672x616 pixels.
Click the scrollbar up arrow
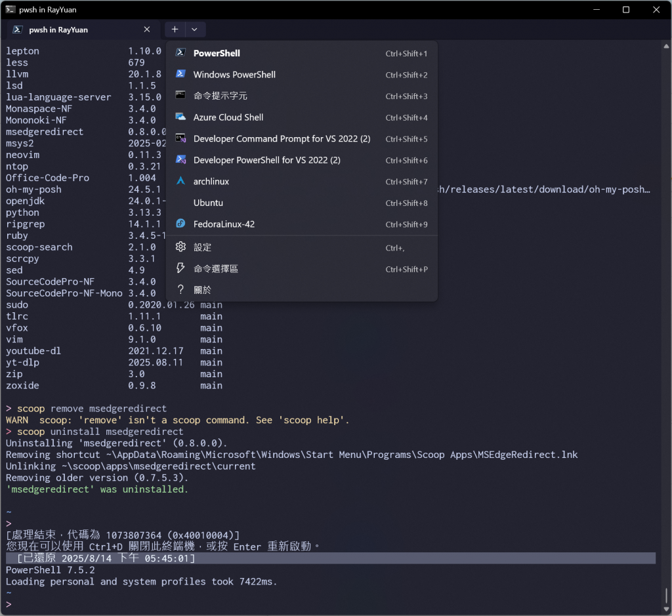coord(666,46)
